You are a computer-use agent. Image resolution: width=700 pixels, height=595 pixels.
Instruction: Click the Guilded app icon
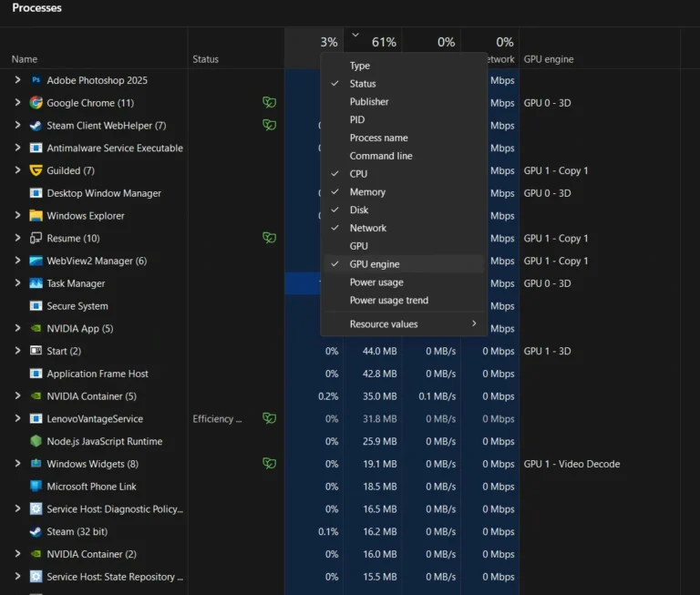click(x=36, y=170)
